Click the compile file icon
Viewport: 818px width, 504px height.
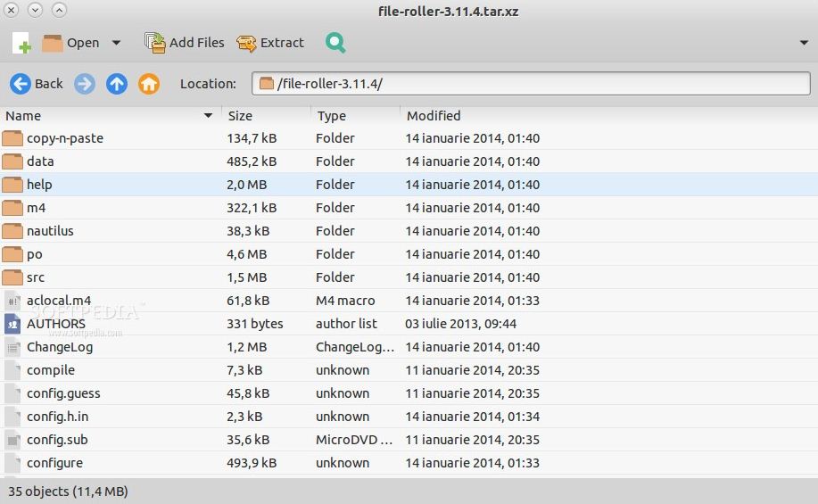coord(12,370)
